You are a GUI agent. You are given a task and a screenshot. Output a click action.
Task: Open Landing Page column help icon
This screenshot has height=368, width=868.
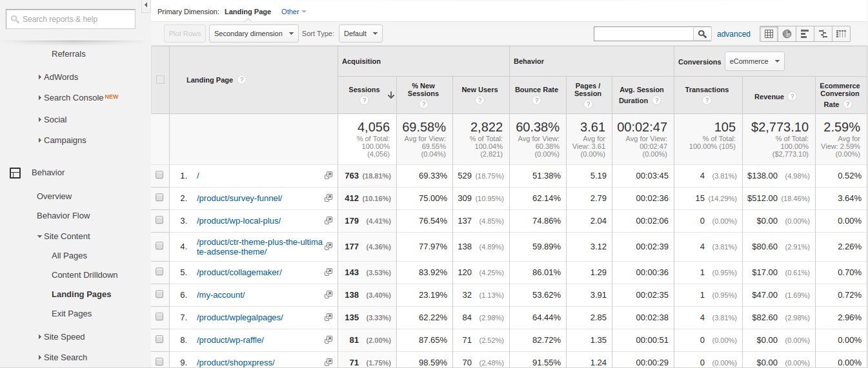241,80
